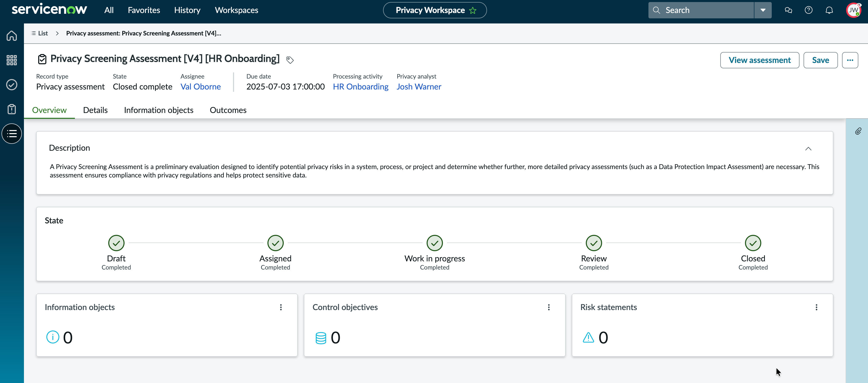Click the clipboard record icon by title
The image size is (868, 383).
(x=42, y=59)
